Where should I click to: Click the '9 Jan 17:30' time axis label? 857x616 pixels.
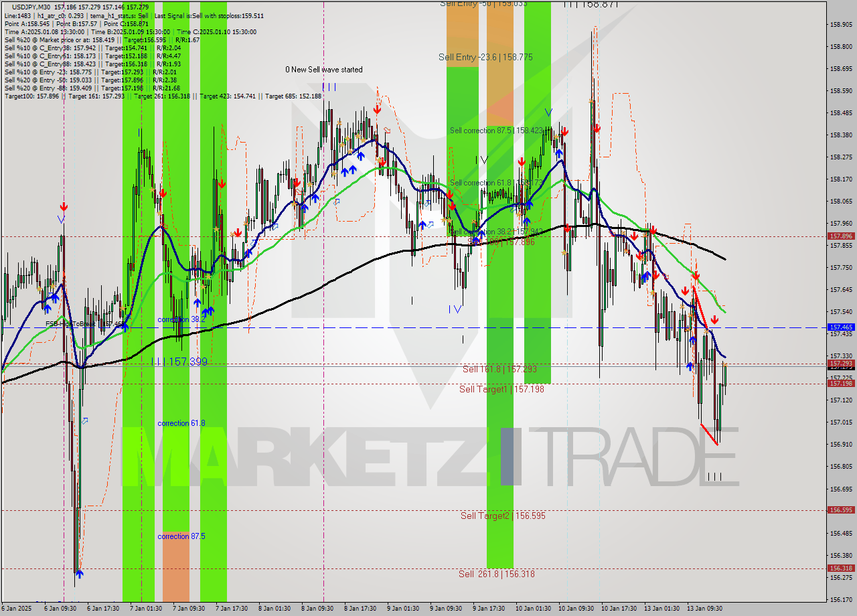[x=489, y=609]
